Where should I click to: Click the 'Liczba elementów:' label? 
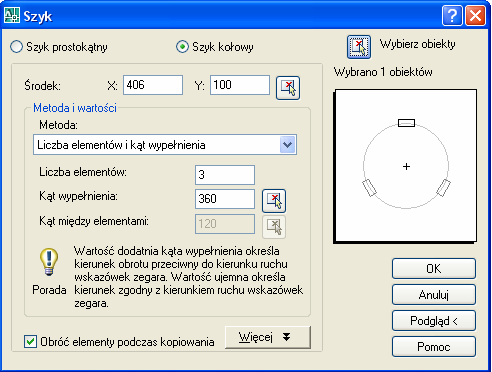pos(83,172)
